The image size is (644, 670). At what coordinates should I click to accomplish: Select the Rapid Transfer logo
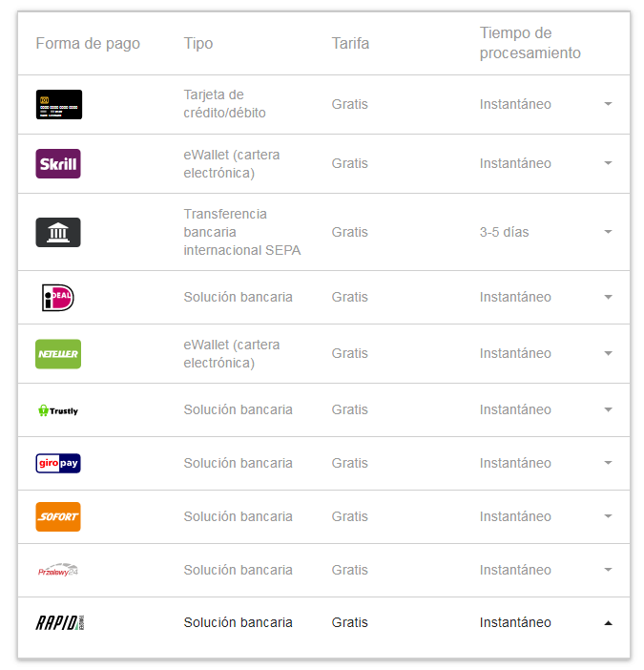point(61,623)
